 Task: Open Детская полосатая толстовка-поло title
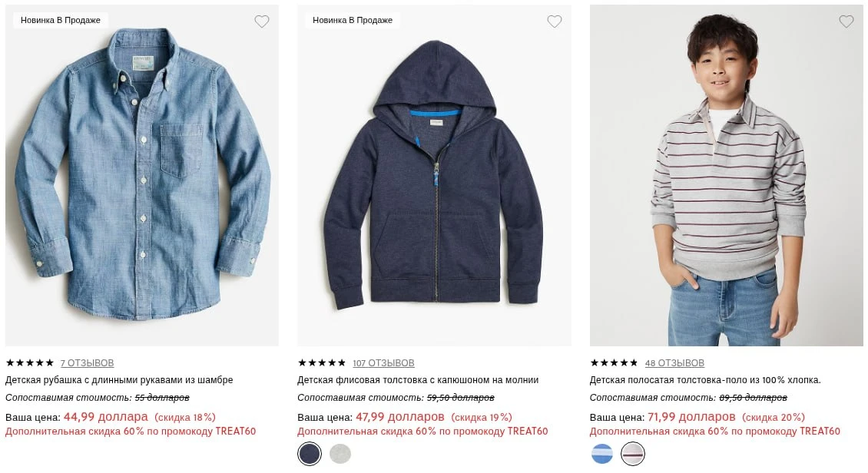(705, 380)
